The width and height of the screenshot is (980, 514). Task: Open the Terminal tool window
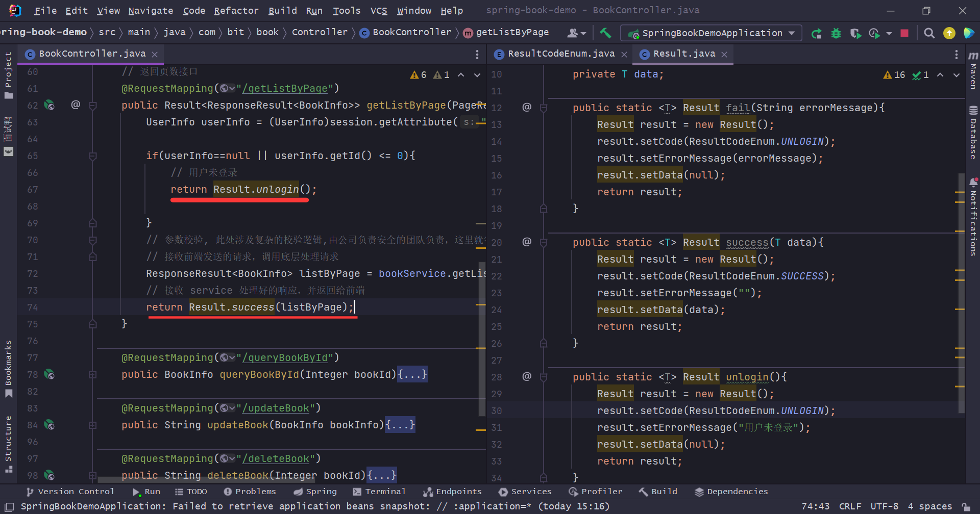[379, 492]
